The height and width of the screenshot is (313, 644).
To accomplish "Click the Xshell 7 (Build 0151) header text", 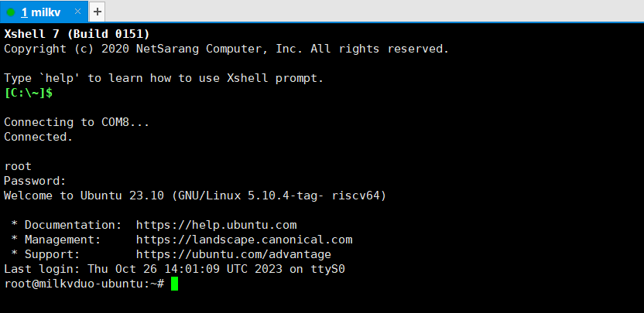I will point(77,34).
